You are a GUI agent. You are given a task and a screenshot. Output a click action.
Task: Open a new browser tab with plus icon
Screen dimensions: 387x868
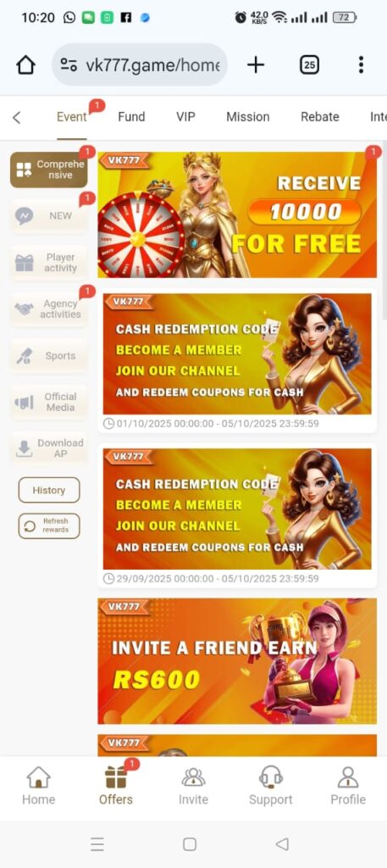coord(256,65)
